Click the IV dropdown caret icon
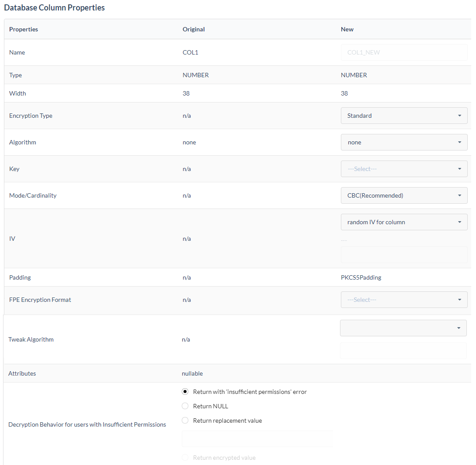Image resolution: width=476 pixels, height=465 pixels. click(x=459, y=222)
